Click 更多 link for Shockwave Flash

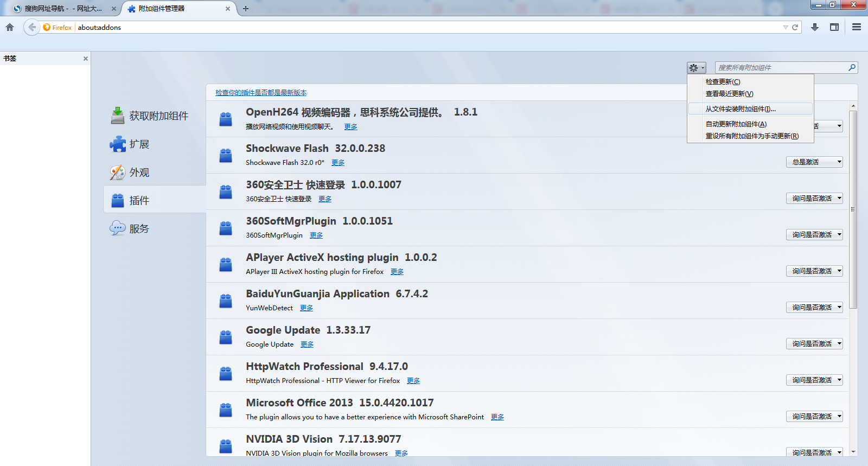[338, 162]
